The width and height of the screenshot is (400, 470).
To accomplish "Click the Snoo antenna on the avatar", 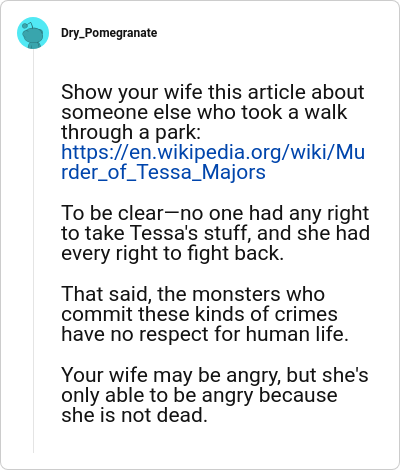I will [30, 24].
